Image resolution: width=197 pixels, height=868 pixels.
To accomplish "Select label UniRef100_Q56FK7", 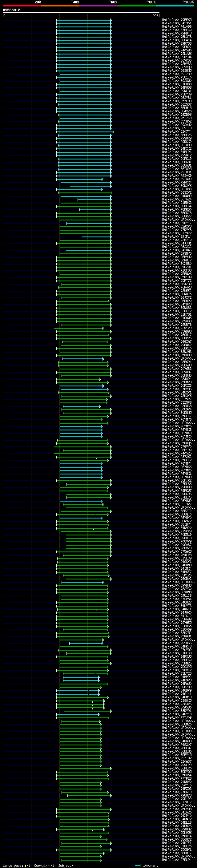I will coord(176,416).
